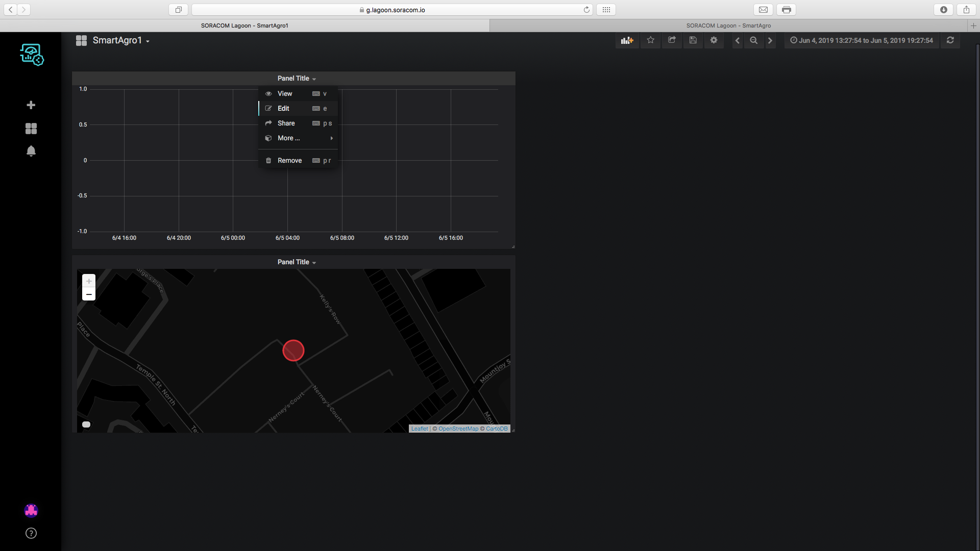Star the SmartAgro1 dashboard
The width and height of the screenshot is (980, 551).
tap(650, 40)
